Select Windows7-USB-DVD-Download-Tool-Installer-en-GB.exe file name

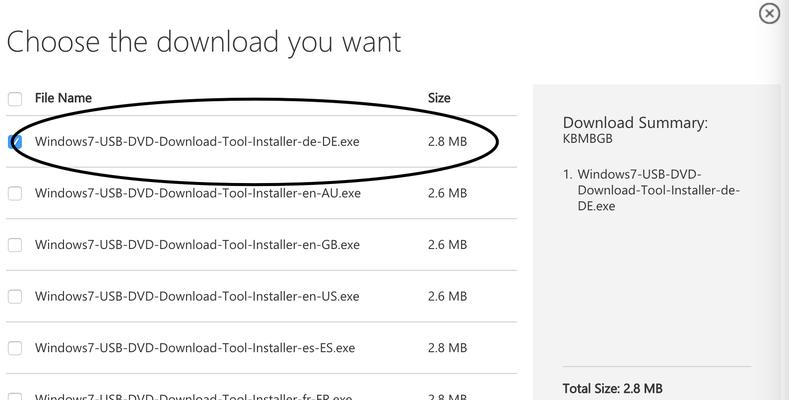[x=197, y=245]
